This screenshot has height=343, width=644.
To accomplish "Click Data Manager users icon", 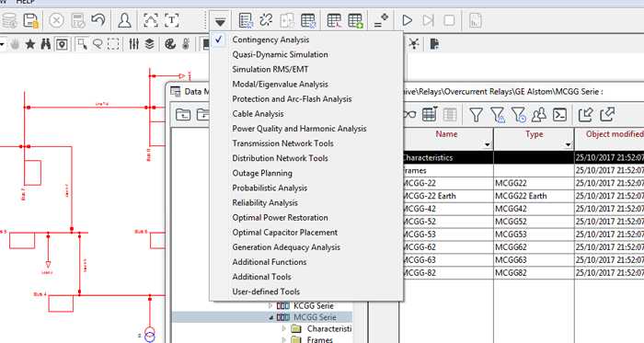I will point(539,115).
